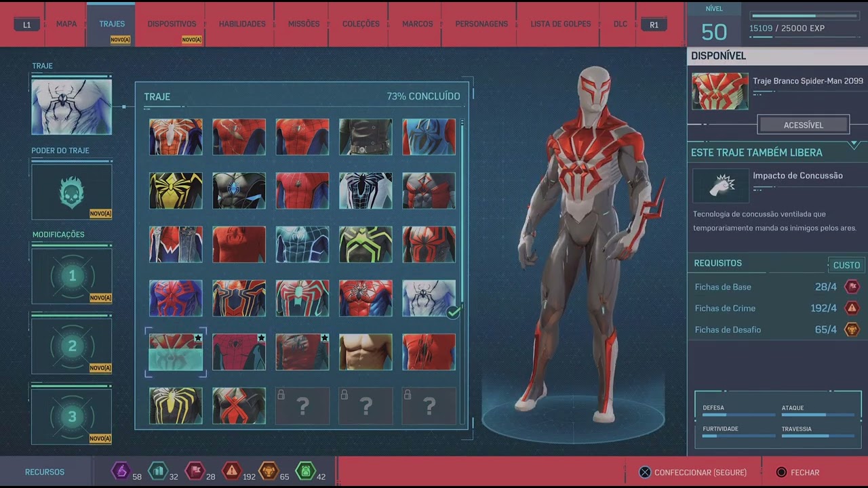This screenshot has width=868, height=488.
Task: Pick the yellow spider black suit thumbnail
Action: click(x=176, y=190)
